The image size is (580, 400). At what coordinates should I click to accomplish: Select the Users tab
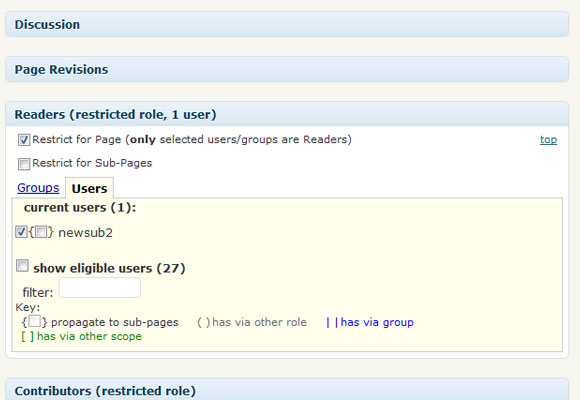click(90, 188)
